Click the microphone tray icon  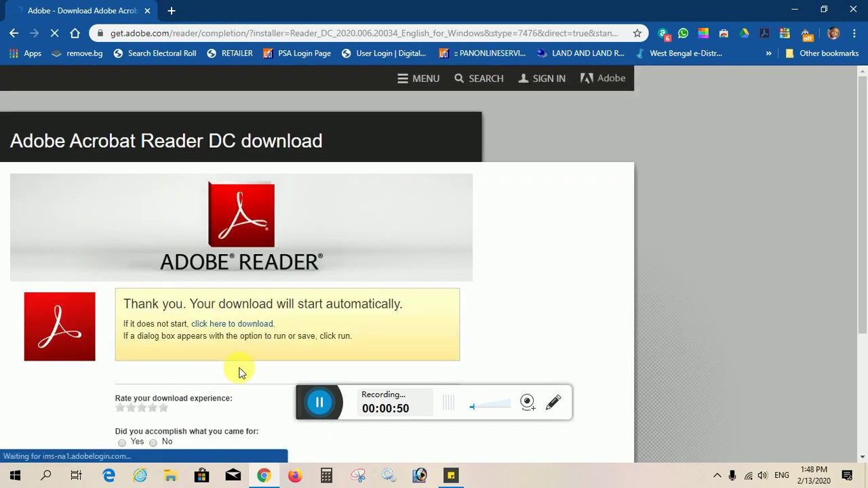[x=732, y=476]
